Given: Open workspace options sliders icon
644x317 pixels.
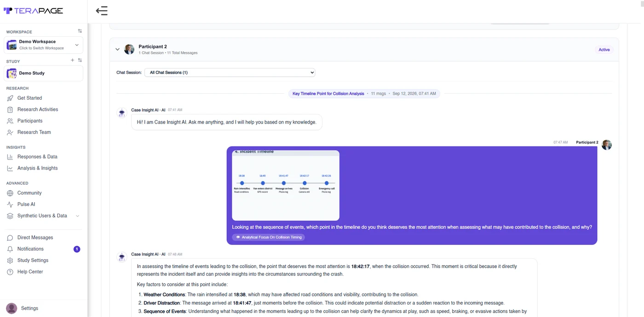Looking at the screenshot, I should click(x=80, y=31).
